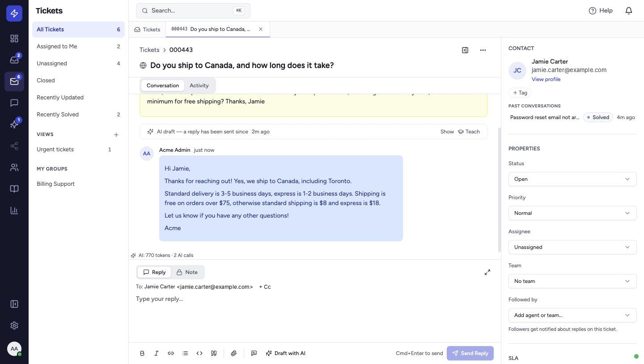Open the Team dropdown showing No team

pos(572,281)
